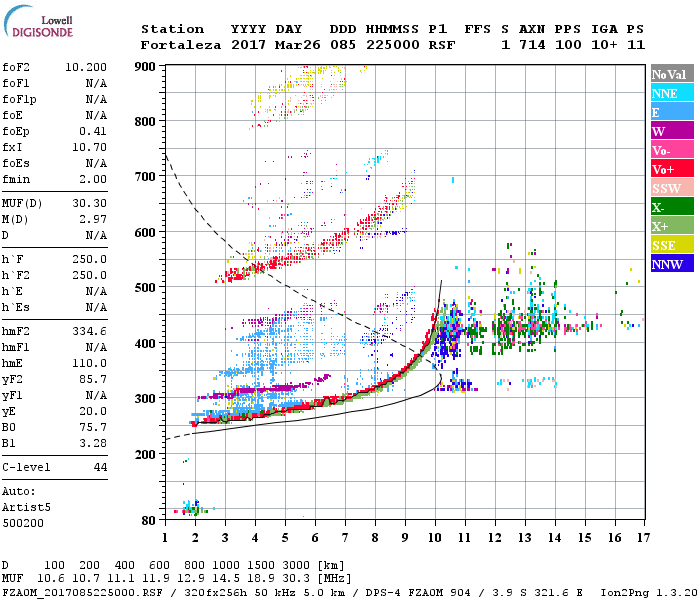Image resolution: width=700 pixels, height=600 pixels.
Task: Click the Ion2Png 1.3.20 version text
Action: (648, 593)
